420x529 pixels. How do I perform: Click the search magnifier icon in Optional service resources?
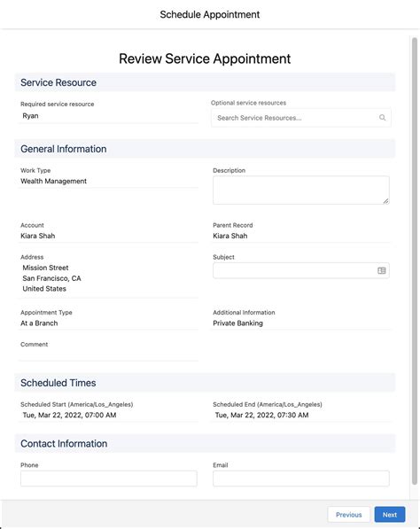tap(382, 117)
